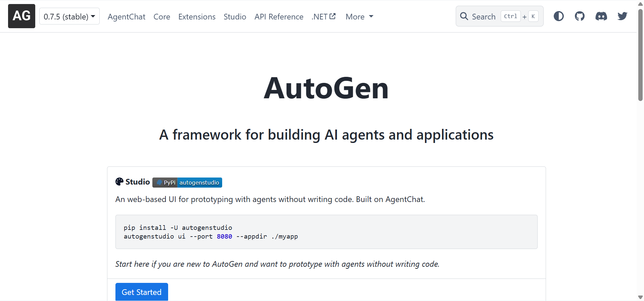Open the Discord community icon
Viewport: 644px width, 301px height.
click(x=601, y=16)
